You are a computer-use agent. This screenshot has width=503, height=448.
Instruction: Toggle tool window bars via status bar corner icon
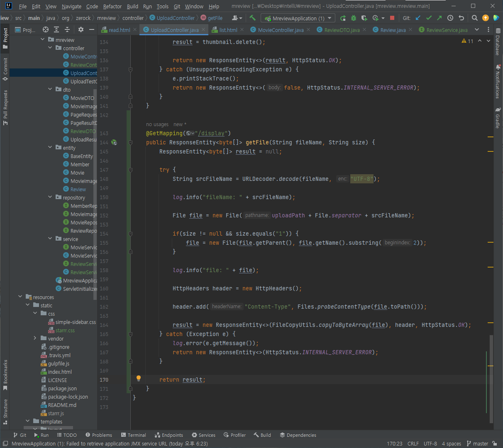click(5, 443)
